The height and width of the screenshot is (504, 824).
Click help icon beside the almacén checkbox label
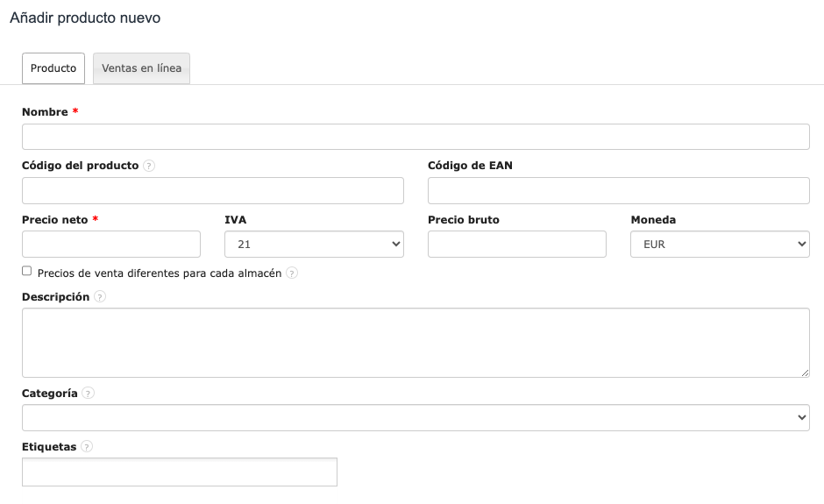click(x=292, y=273)
